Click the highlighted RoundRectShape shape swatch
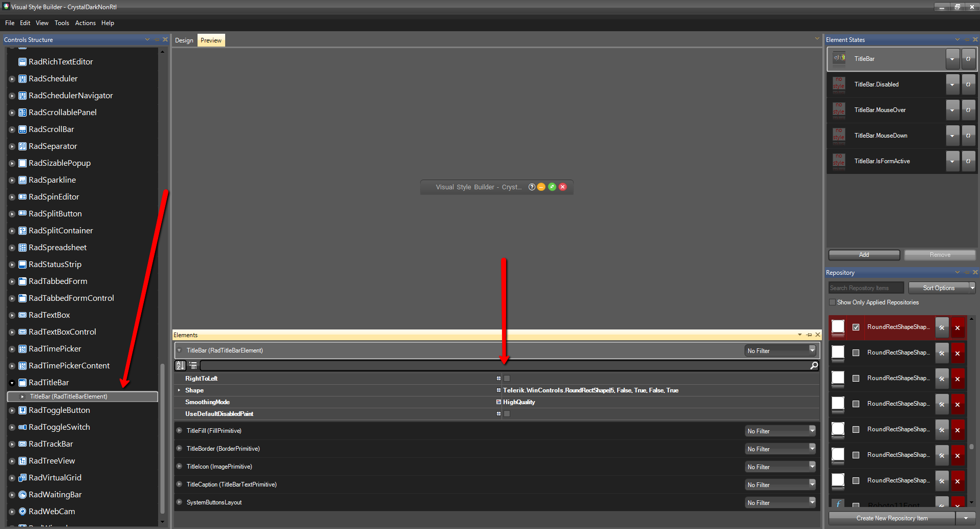 click(x=838, y=327)
